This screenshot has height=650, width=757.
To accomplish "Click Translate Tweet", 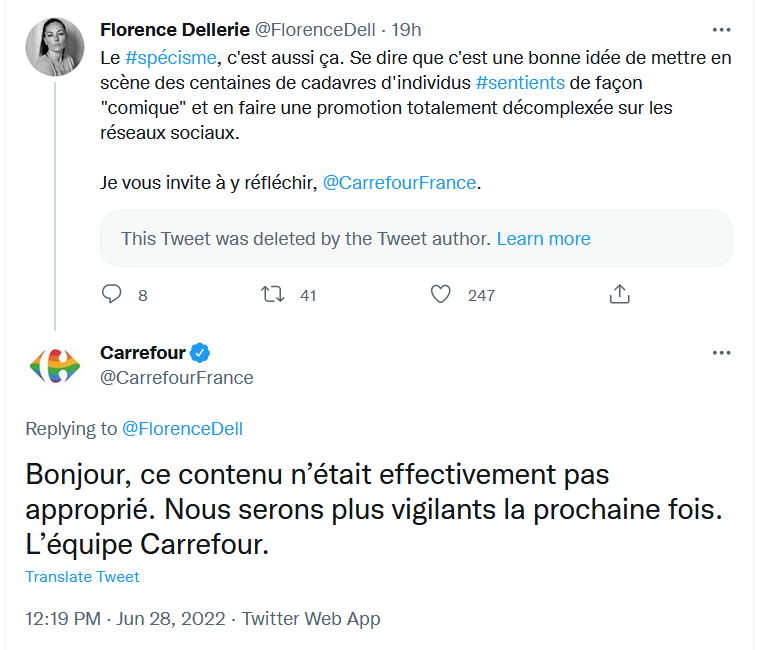I will point(82,577).
